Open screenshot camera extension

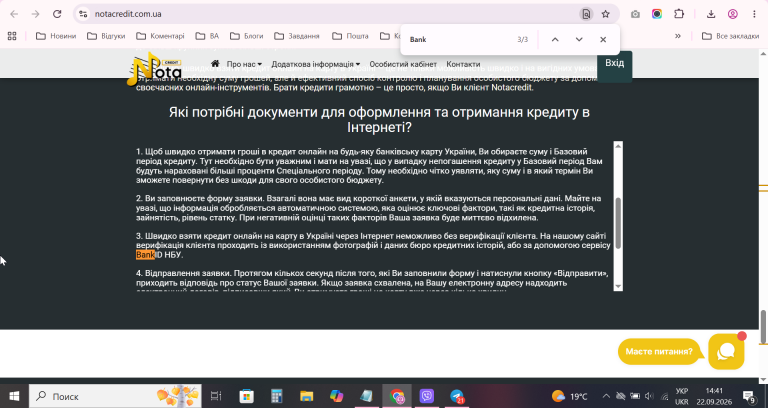pyautogui.click(x=635, y=14)
